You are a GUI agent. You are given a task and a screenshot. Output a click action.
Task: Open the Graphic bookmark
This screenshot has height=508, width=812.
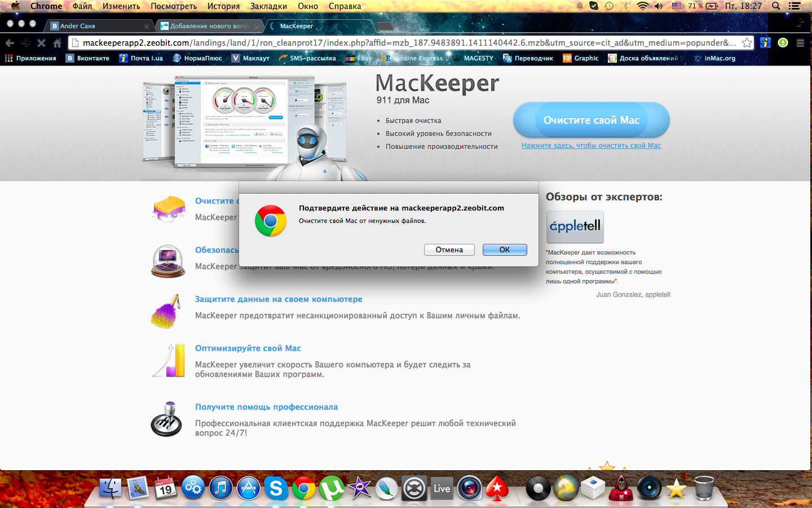coord(581,58)
